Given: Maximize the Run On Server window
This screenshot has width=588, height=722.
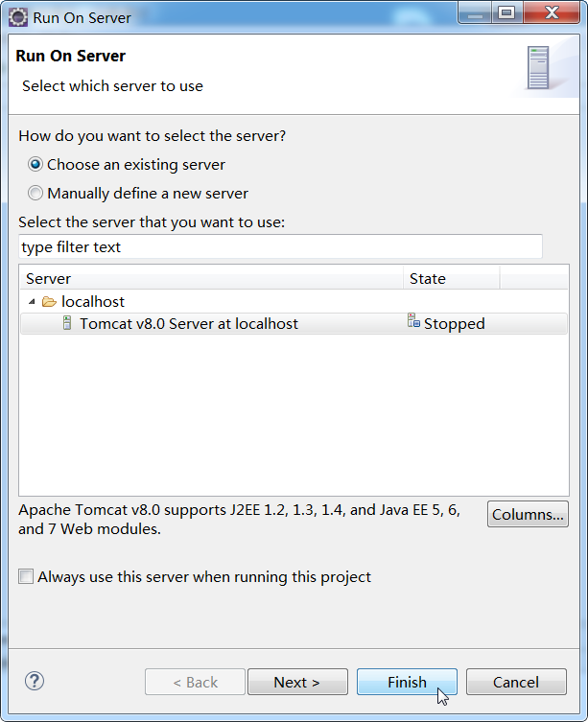Looking at the screenshot, I should (x=506, y=12).
